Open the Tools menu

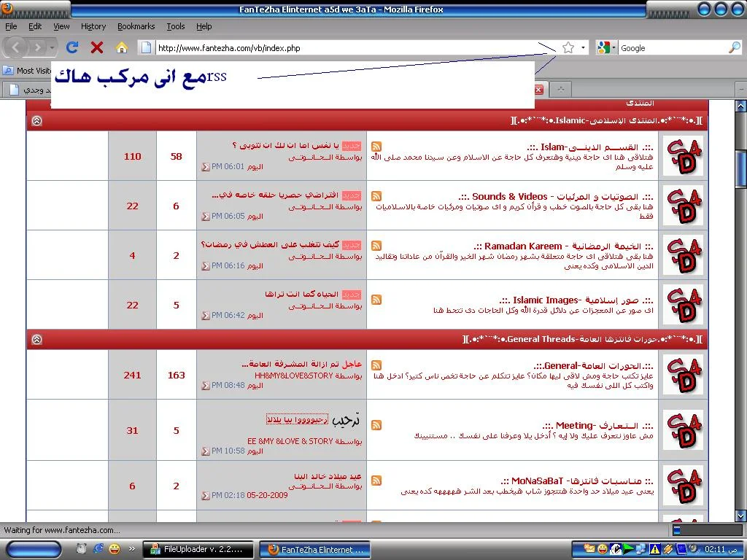tap(175, 26)
